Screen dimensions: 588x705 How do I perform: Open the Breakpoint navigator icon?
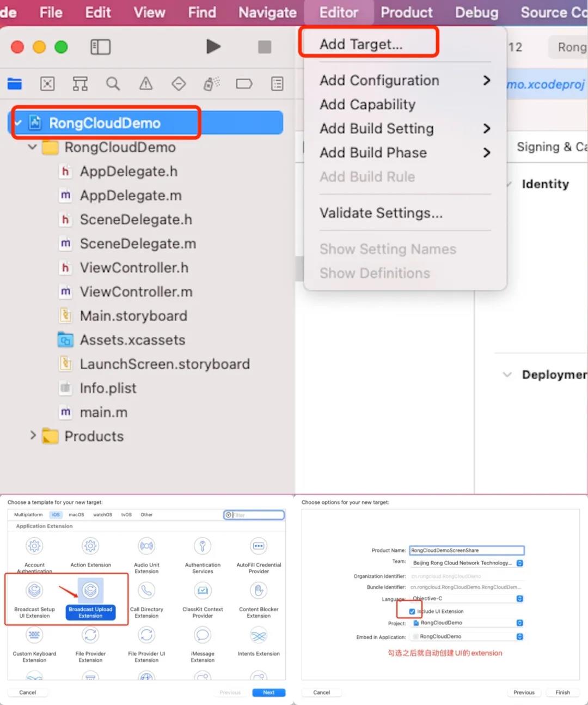click(x=244, y=83)
